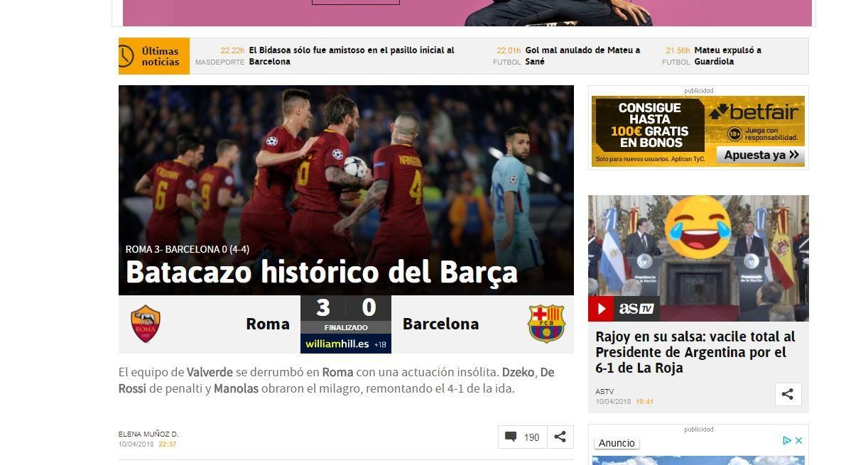Image resolution: width=868 pixels, height=465 pixels.
Task: Open 'Mateu expulsó a Guardiola' headline
Action: click(727, 56)
